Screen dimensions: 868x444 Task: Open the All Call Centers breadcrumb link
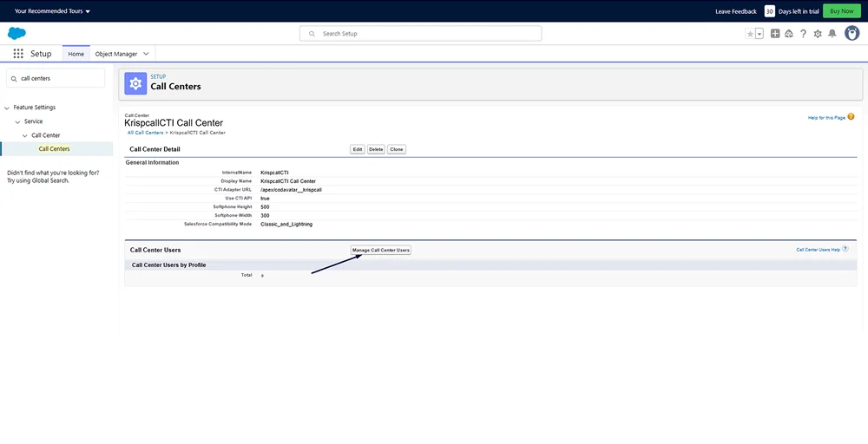146,133
